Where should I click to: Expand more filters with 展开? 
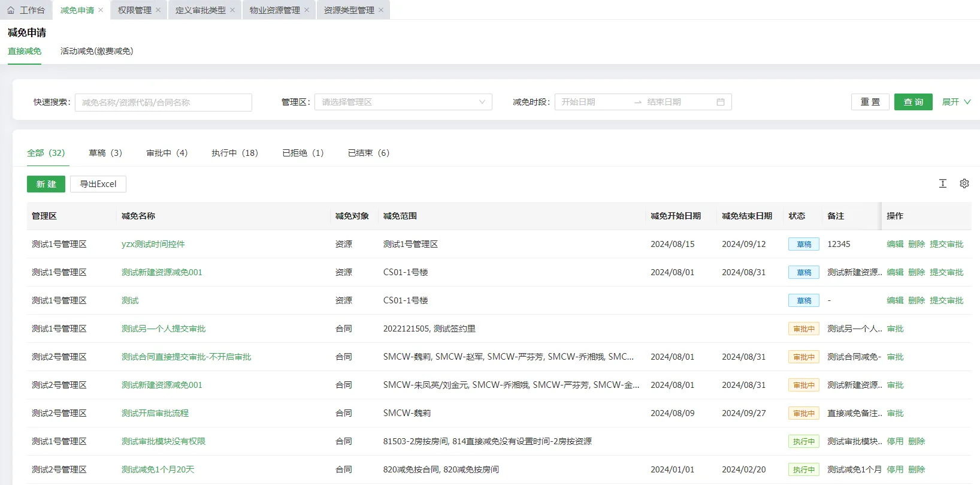[x=956, y=102]
